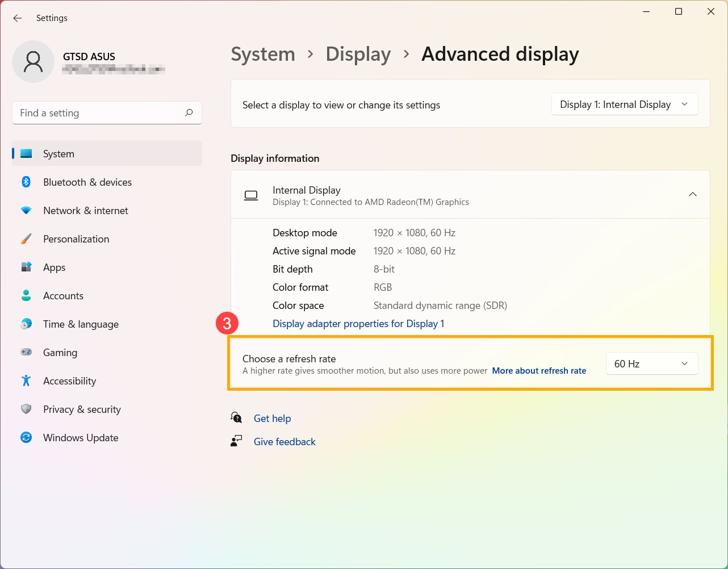728x569 pixels.
Task: Go to Windows Update page
Action: (x=107, y=437)
